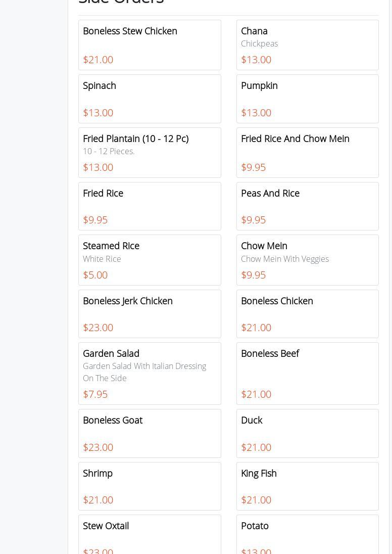Select the Potato side order
Viewport: 392px width, 554px height.
point(307,535)
